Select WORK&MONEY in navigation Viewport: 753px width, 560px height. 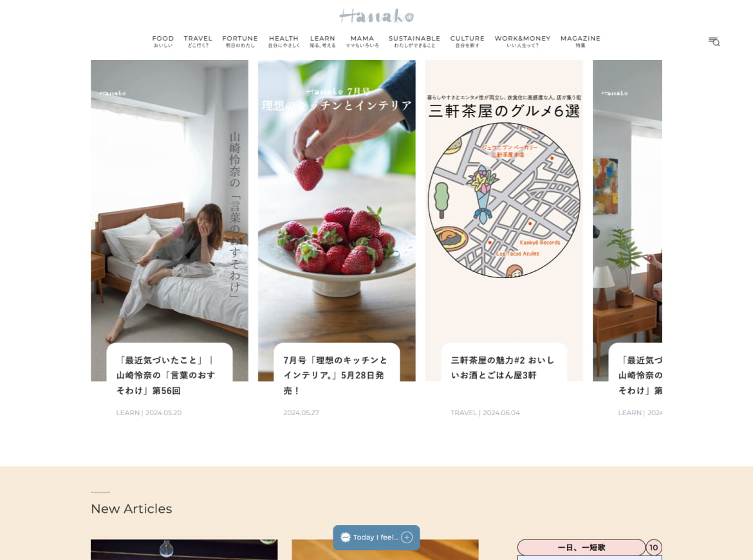pos(523,41)
